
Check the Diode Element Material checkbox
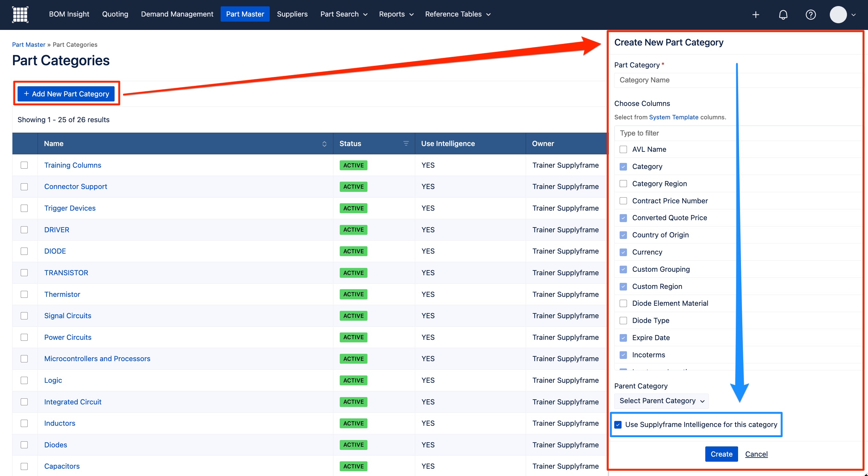click(623, 303)
